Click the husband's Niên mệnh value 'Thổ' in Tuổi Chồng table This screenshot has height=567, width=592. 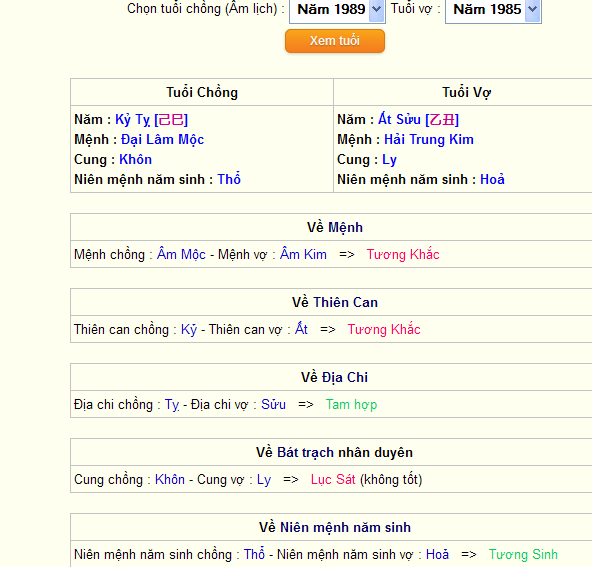coord(229,179)
